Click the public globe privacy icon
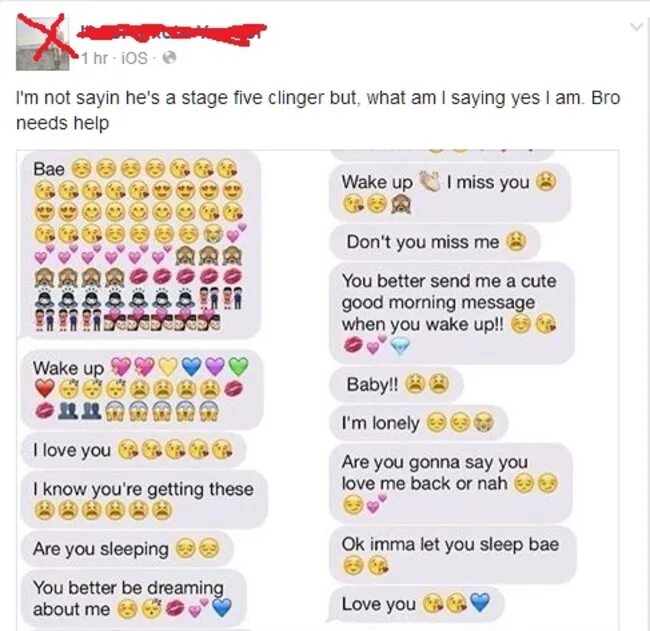Screen dimensions: 650x631 click(x=169, y=58)
